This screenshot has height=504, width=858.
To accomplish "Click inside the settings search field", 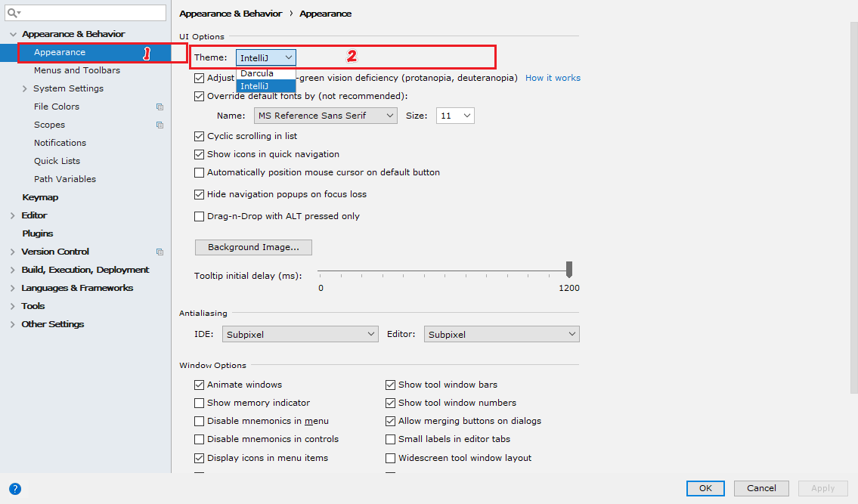I will pyautogui.click(x=85, y=13).
